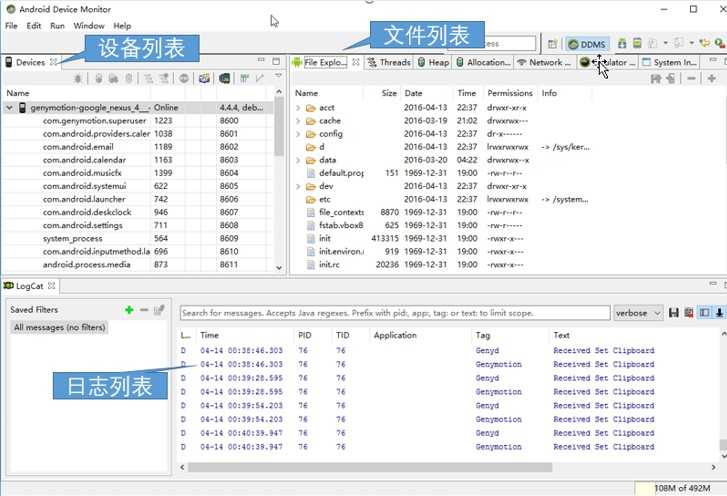Click the Systrace capture icon in Devices toolbar
Viewport: 727px width, 496px height.
(244, 78)
